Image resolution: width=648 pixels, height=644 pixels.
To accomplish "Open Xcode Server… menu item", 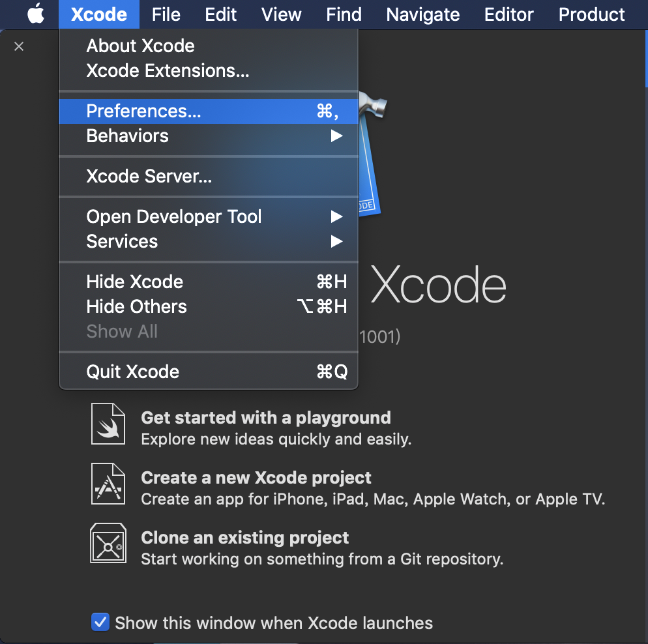I will click(x=209, y=177).
